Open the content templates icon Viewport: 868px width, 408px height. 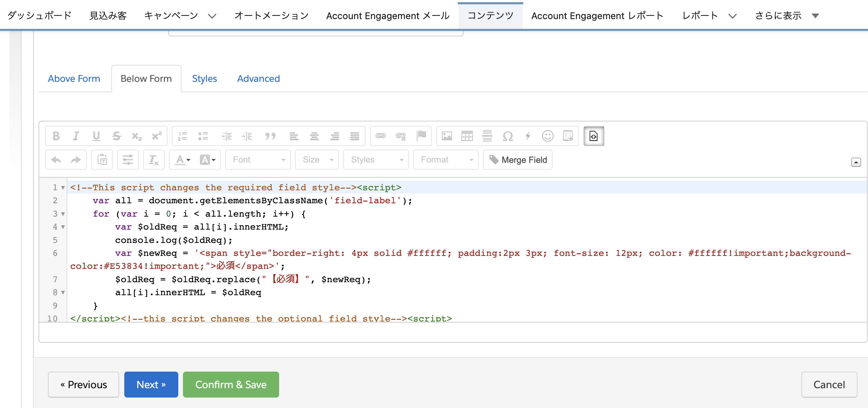pyautogui.click(x=568, y=136)
